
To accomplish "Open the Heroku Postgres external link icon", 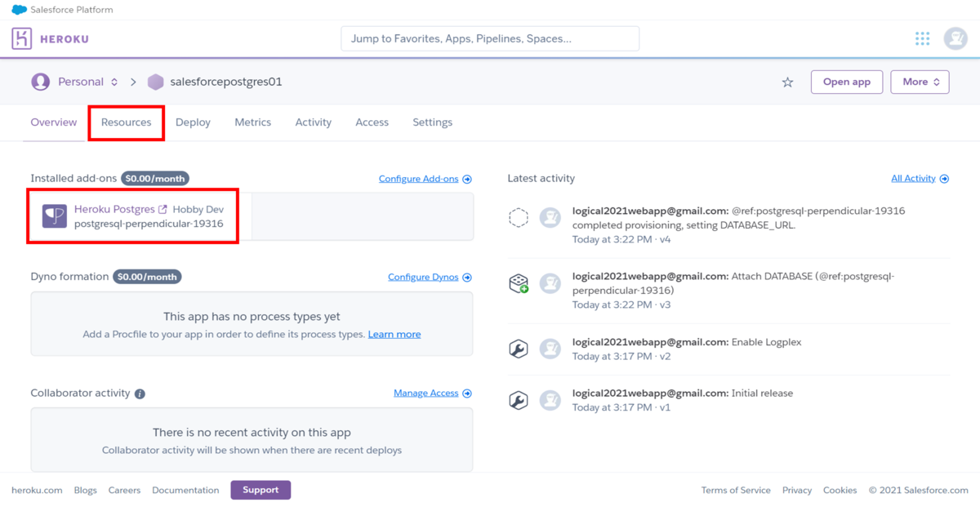I will (x=163, y=210).
